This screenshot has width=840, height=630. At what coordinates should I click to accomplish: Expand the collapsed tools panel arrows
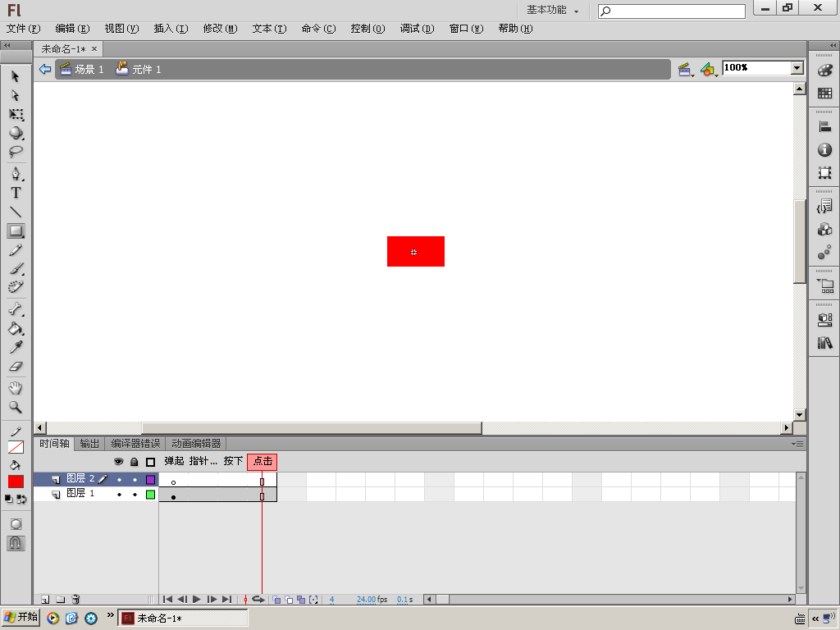[7, 46]
